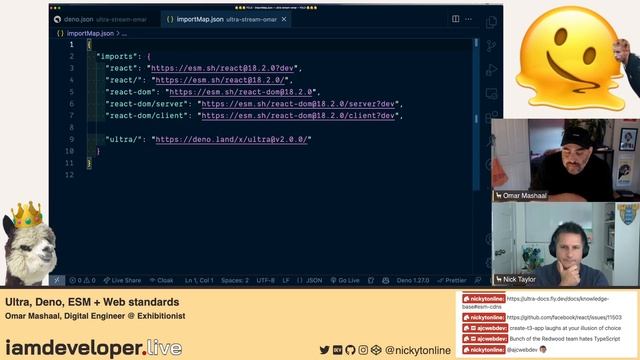
Task: Open the Explorer view in activity bar
Action: [491, 22]
